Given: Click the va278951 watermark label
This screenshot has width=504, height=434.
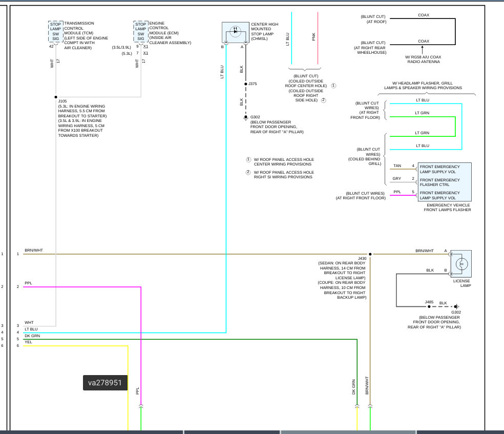Looking at the screenshot, I should [x=105, y=383].
